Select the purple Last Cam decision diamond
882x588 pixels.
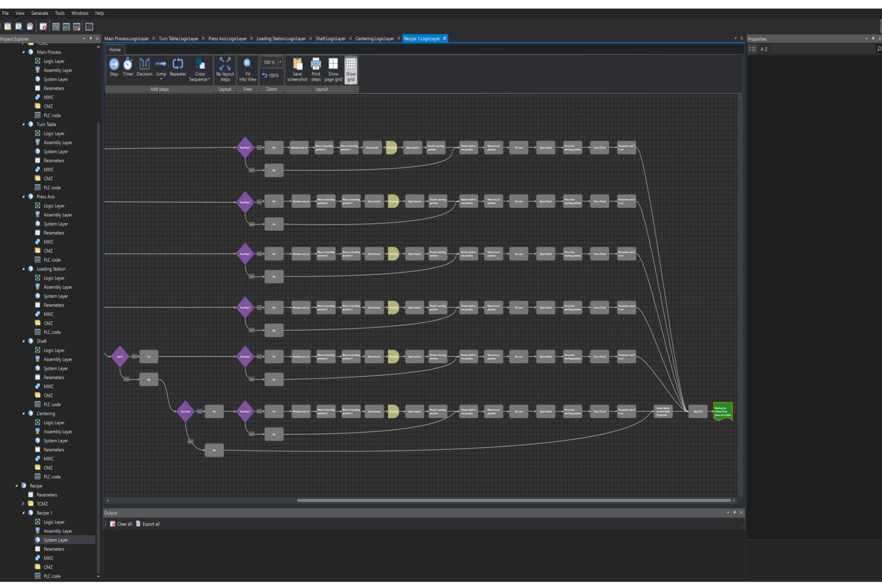pos(186,411)
